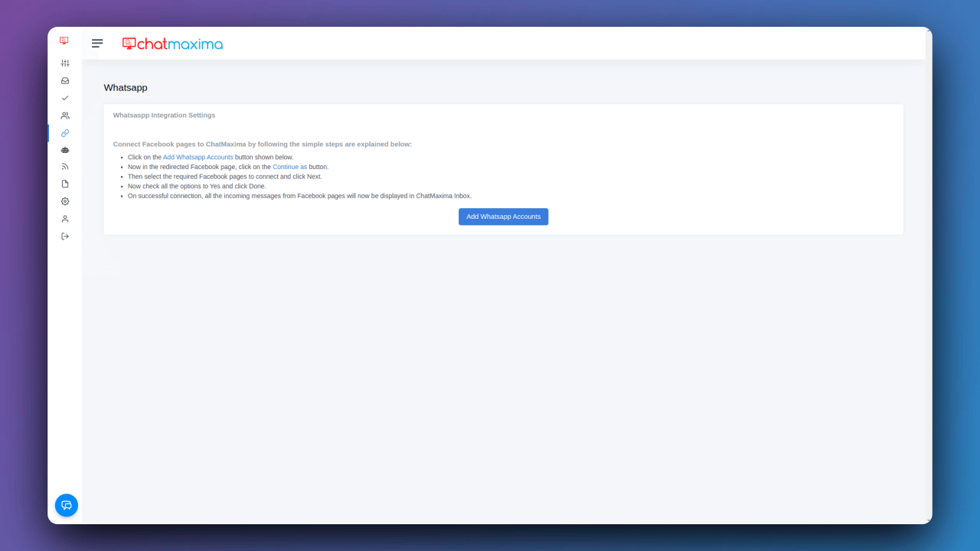Click the Whatsapp page heading

point(126,88)
